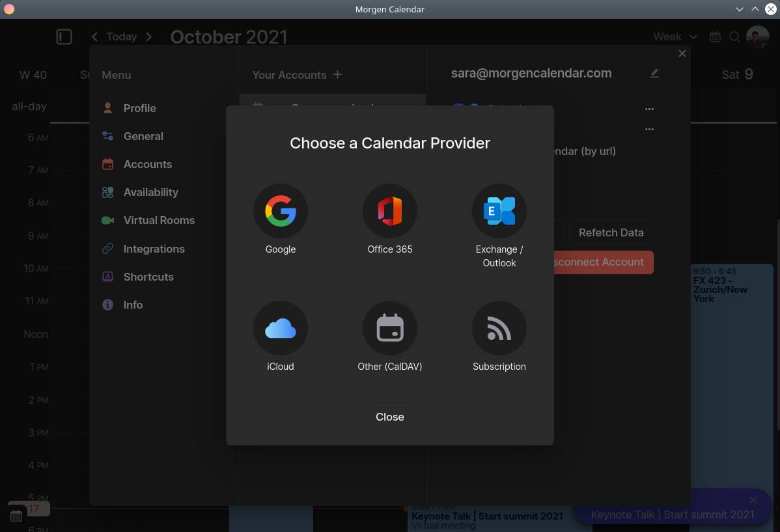The image size is (780, 532).
Task: Expand second calendar's three-dot menu
Action: pyautogui.click(x=649, y=130)
